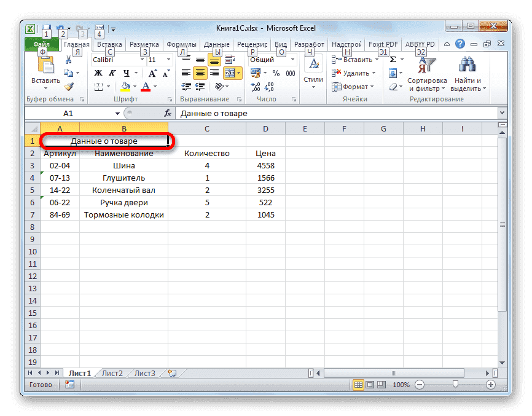Toggle center text alignment
Viewport: 532px width, 416px height.
pos(199,73)
